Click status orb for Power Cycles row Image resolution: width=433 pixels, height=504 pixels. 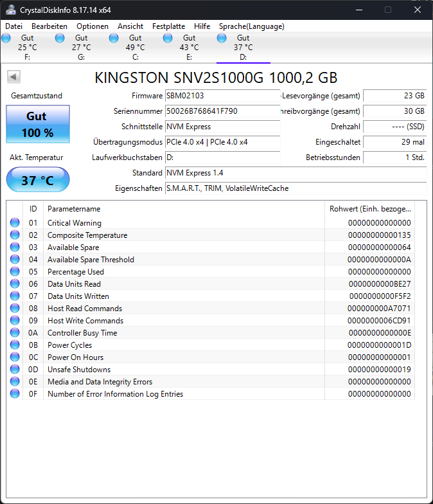(15, 345)
